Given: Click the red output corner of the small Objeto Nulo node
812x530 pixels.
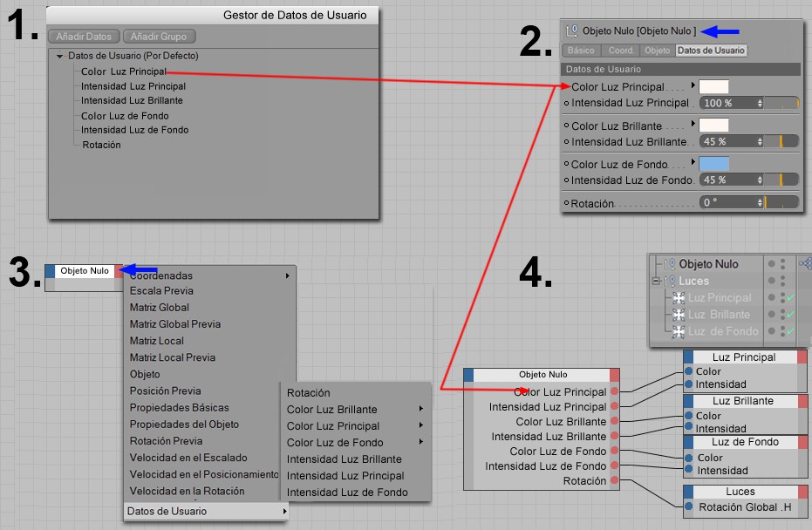Looking at the screenshot, I should click(119, 271).
